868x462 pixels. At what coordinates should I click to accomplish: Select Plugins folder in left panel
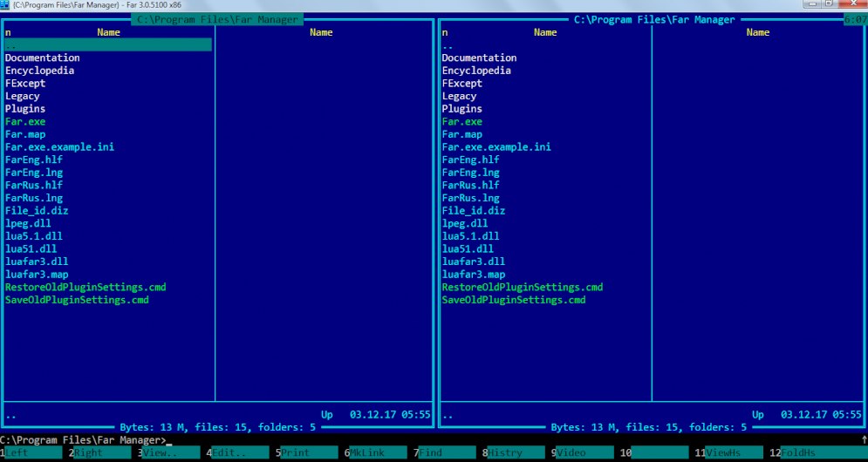(25, 108)
